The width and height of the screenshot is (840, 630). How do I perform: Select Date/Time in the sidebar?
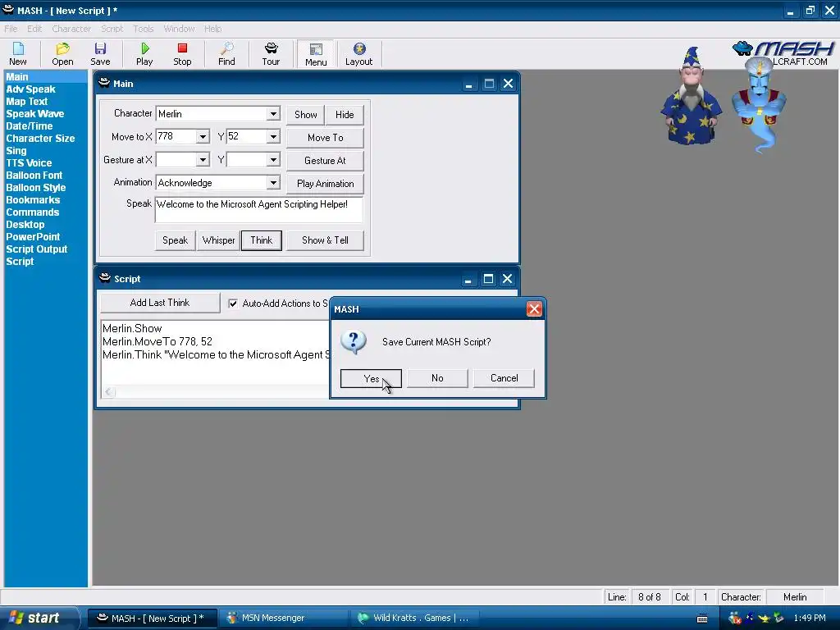pyautogui.click(x=29, y=126)
